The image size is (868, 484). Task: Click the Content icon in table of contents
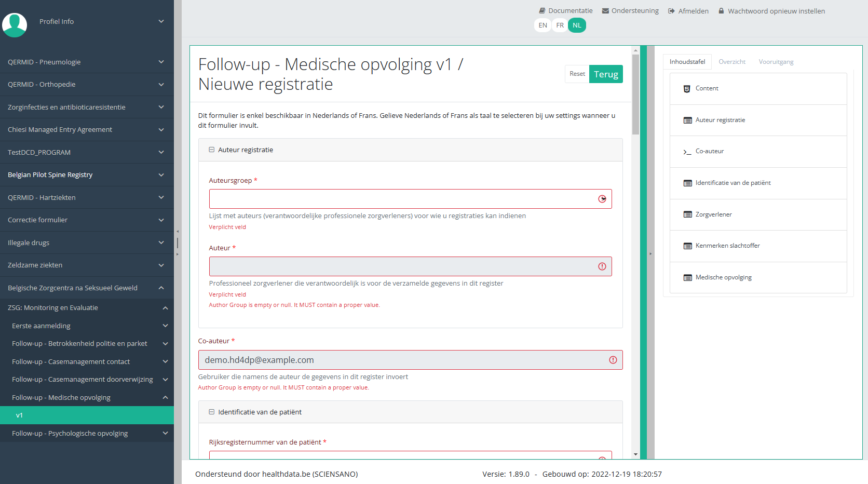687,89
